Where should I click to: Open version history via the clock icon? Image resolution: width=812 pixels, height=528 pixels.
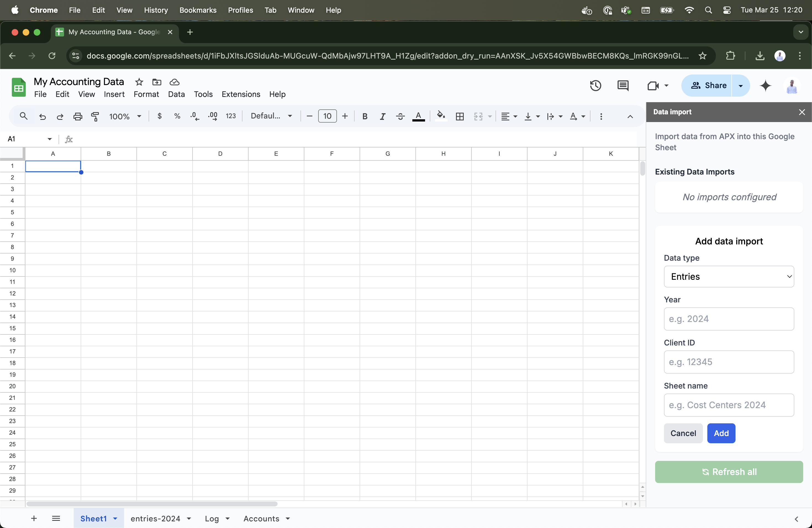coord(595,86)
